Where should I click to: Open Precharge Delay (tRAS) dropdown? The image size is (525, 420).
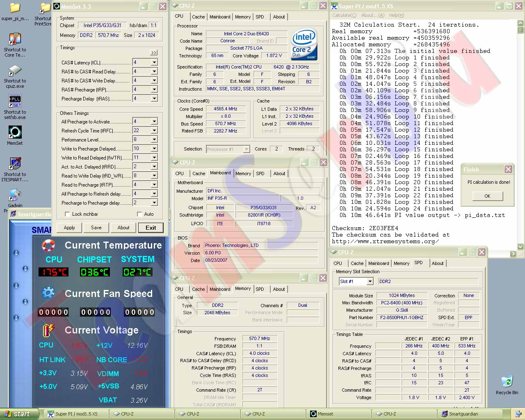point(154,98)
